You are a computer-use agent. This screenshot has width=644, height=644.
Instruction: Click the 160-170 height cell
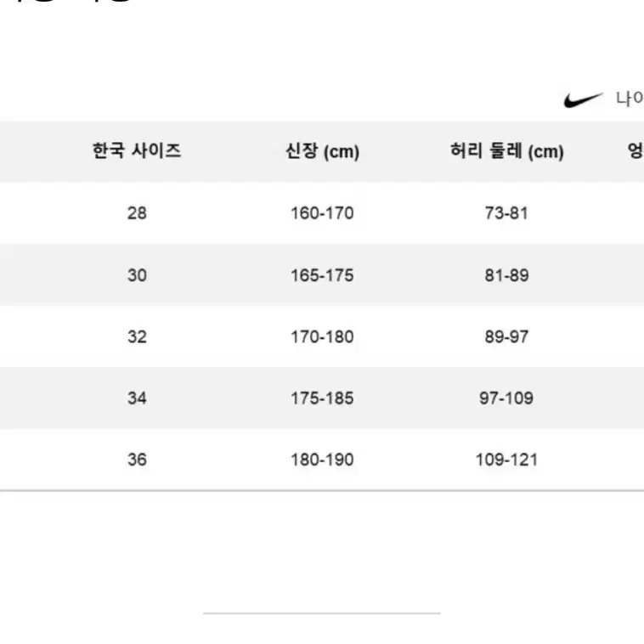tap(322, 213)
